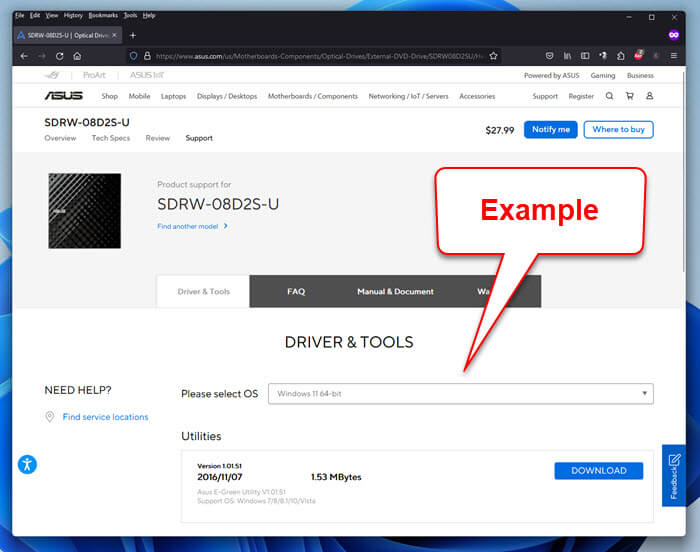Click Business link in top bar
Screen dimensions: 700x552
tap(640, 75)
